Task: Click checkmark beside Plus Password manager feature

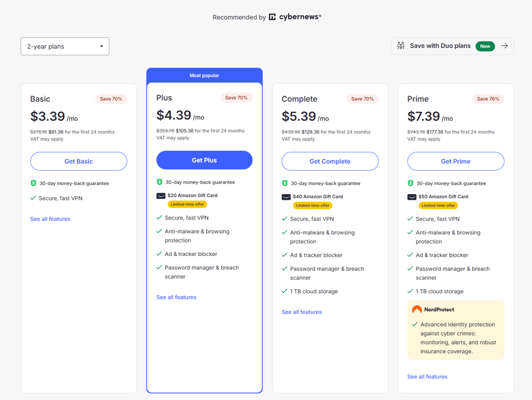Action: pyautogui.click(x=159, y=267)
